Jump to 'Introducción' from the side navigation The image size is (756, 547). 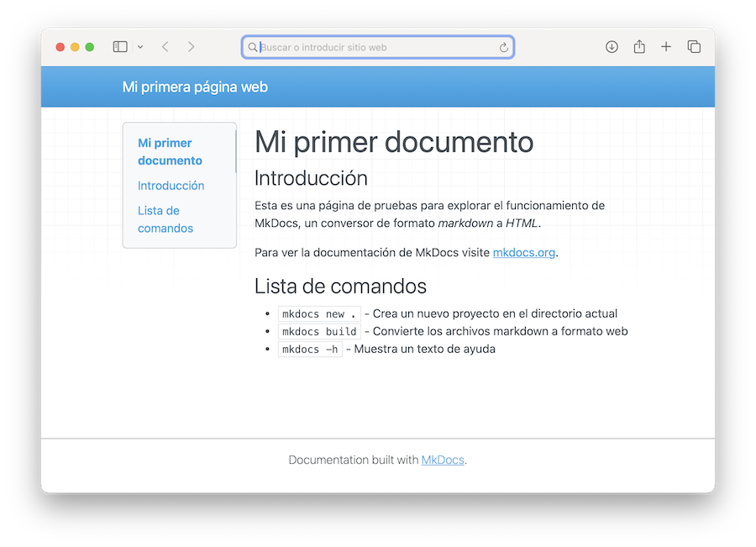click(x=171, y=186)
